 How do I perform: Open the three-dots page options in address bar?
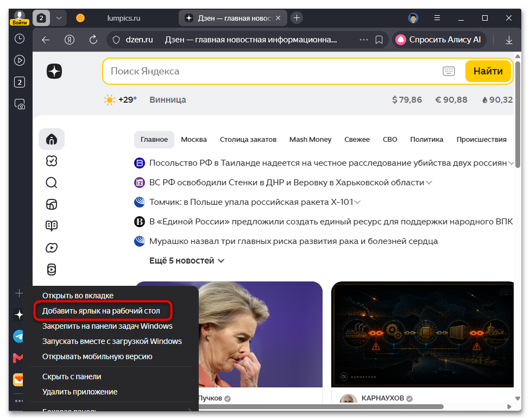coord(364,40)
